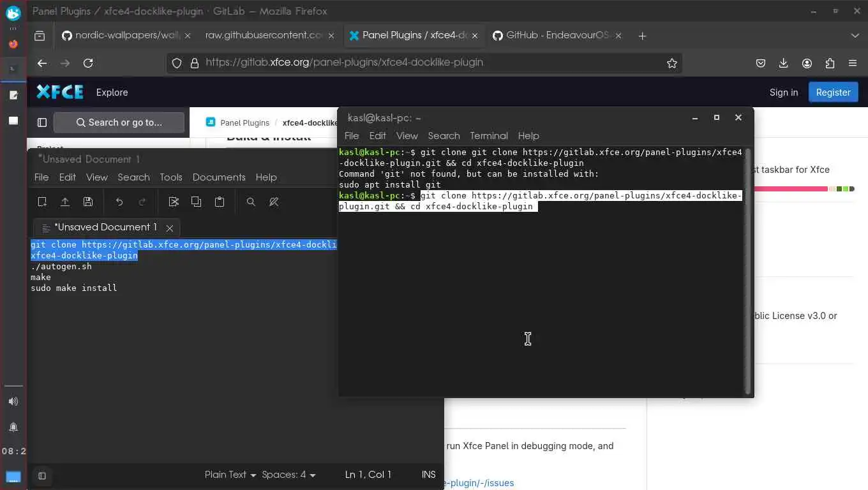Close the nordic-wallpapers tab
Viewport: 868px width, 490px height.
click(188, 36)
